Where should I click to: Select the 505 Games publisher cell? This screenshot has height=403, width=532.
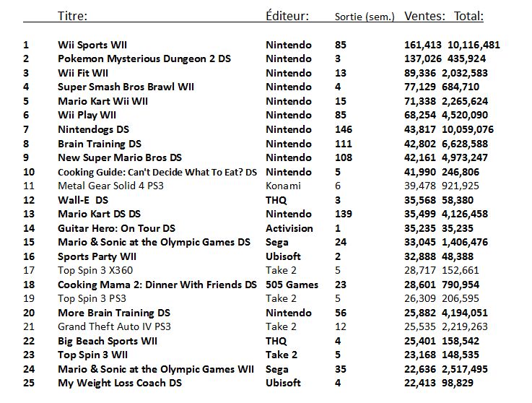coord(292,285)
